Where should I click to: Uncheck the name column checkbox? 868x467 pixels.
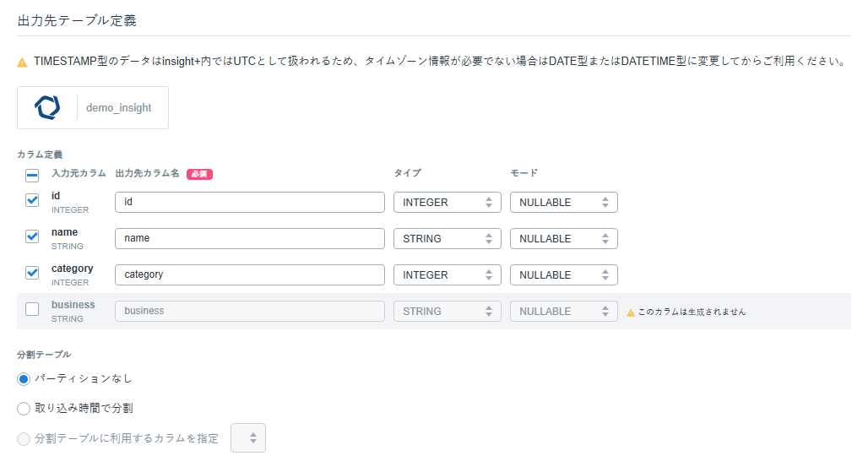(32, 236)
